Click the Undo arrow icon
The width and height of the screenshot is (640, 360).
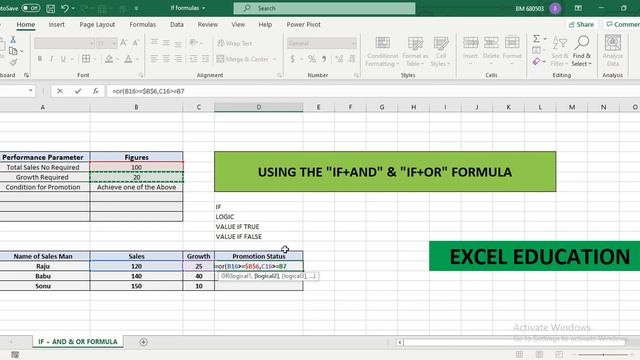(x=64, y=8)
